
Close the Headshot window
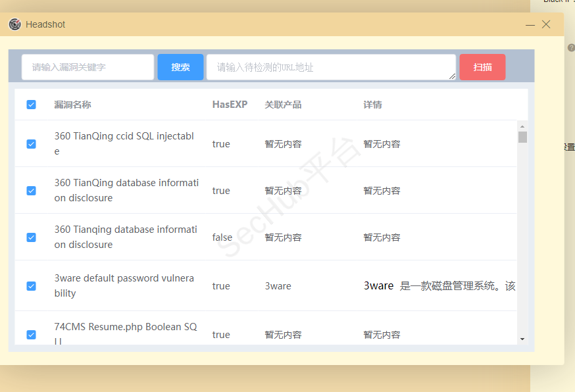(x=546, y=24)
